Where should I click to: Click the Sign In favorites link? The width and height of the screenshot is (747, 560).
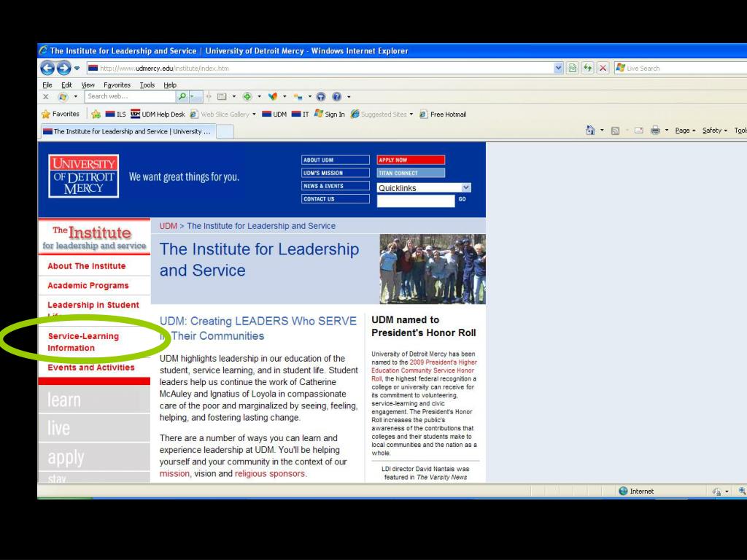329,114
